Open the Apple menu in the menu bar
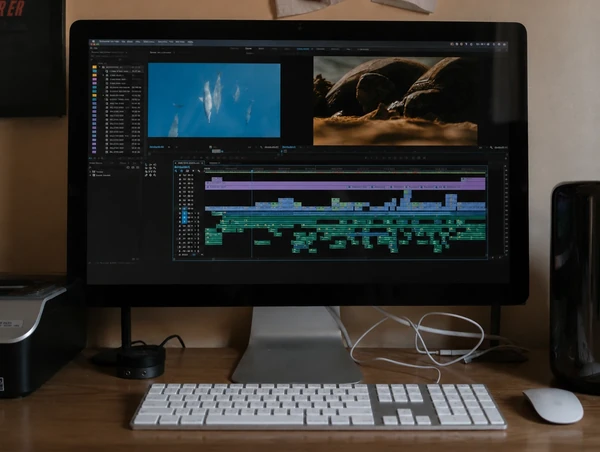600x452 pixels. point(93,41)
